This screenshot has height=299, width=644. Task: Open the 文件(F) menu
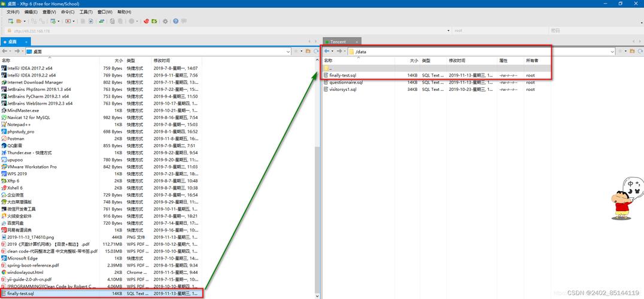click(13, 12)
